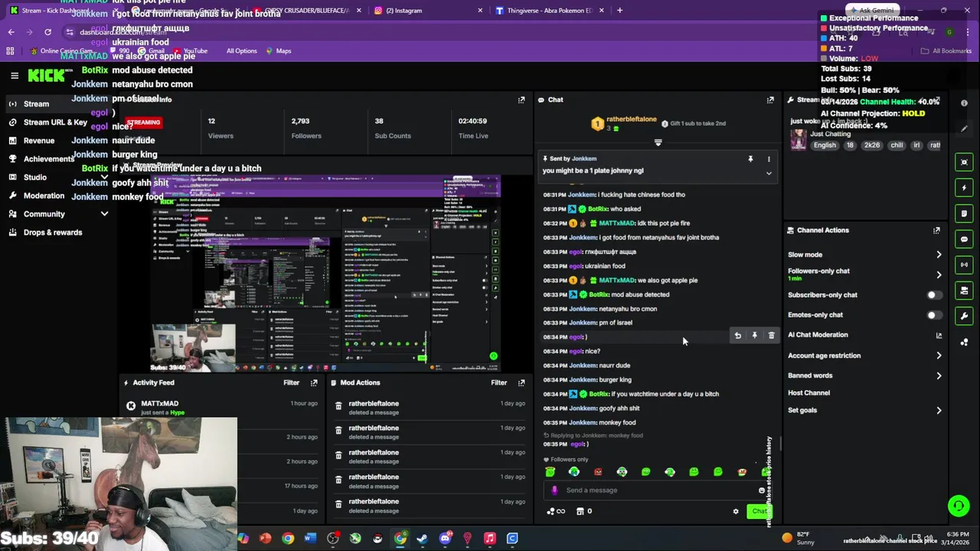Click the chat bubble shortcut icon
Screen dimensions: 980x551
(x=964, y=239)
